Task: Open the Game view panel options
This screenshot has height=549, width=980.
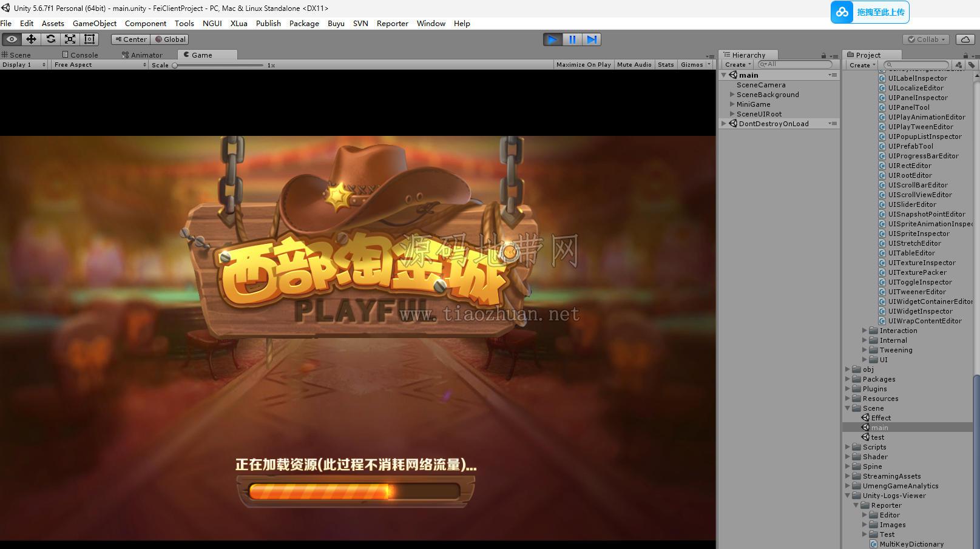Action: 709,56
